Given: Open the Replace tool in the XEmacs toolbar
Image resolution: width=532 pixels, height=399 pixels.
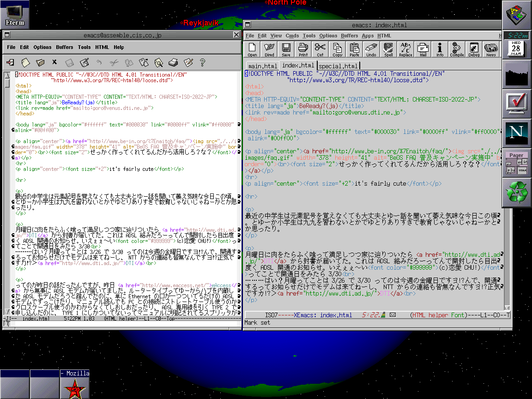Looking at the screenshot, I should point(405,49).
